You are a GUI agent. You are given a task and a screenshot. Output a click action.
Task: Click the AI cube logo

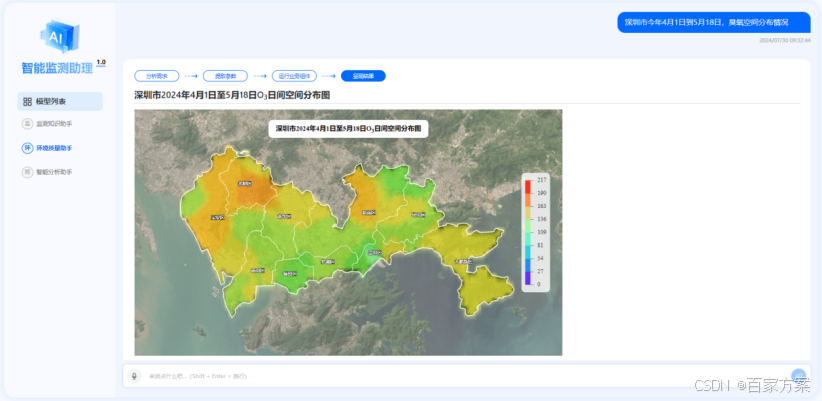pos(60,36)
